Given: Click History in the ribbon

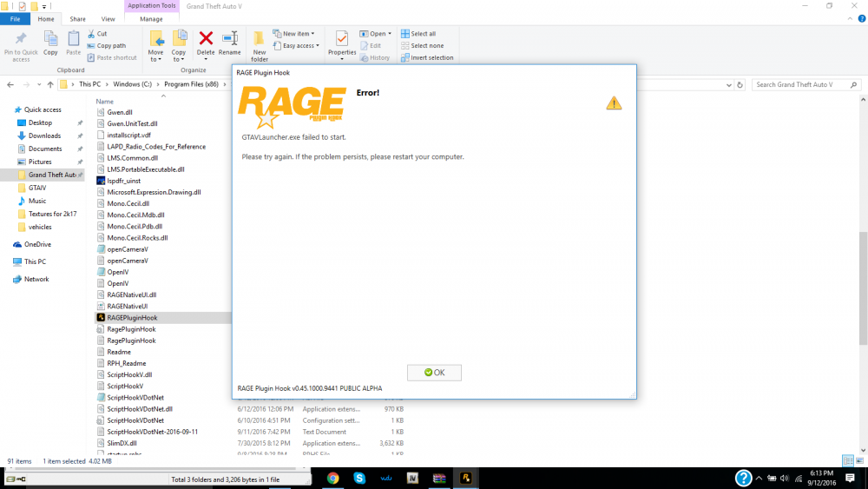Looking at the screenshot, I should (x=375, y=57).
